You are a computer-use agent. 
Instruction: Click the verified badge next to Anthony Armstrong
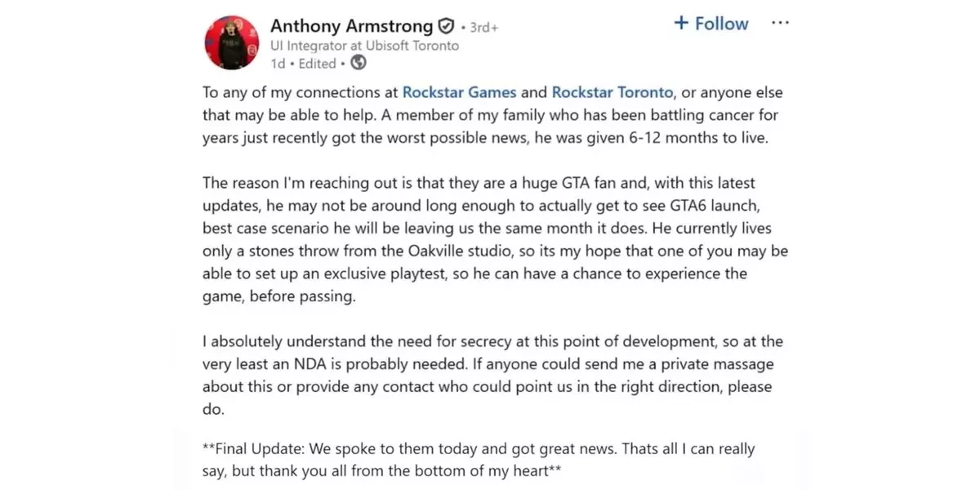point(446,25)
